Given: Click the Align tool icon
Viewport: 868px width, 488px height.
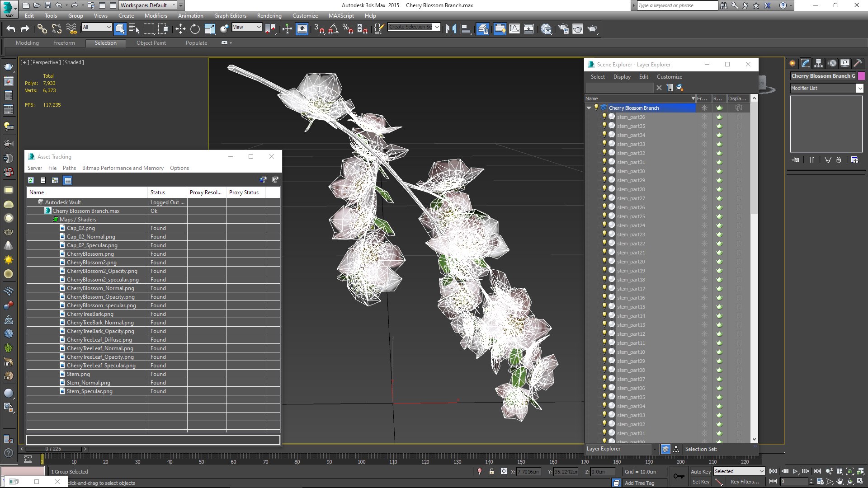Looking at the screenshot, I should [x=466, y=29].
